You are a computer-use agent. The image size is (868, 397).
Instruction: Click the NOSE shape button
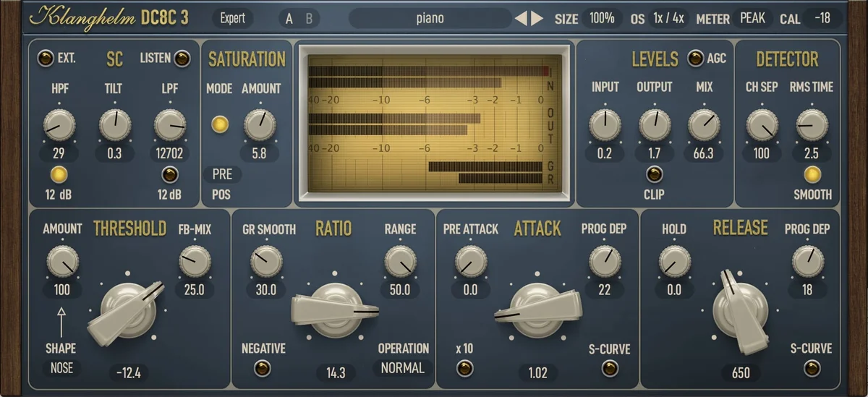click(61, 367)
